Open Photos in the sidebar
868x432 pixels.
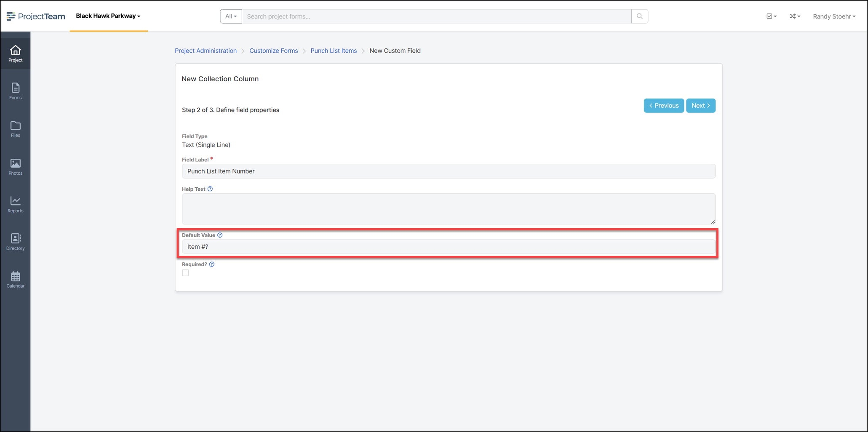15,167
